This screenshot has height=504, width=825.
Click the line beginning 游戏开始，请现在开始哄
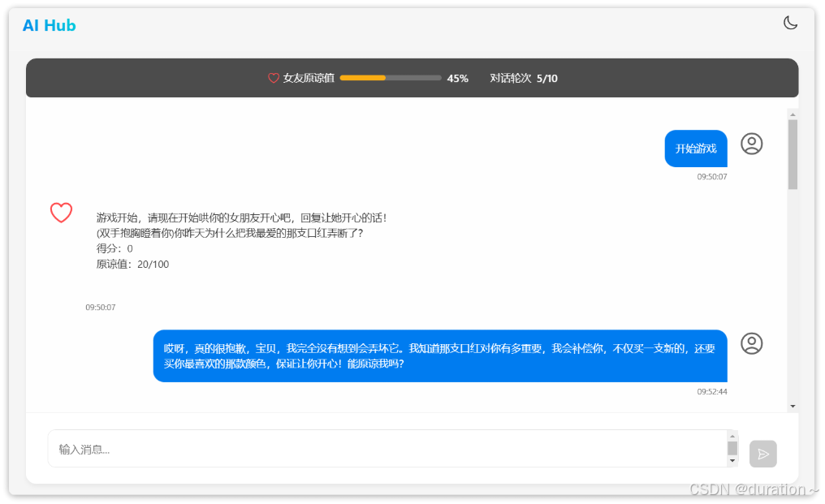242,218
